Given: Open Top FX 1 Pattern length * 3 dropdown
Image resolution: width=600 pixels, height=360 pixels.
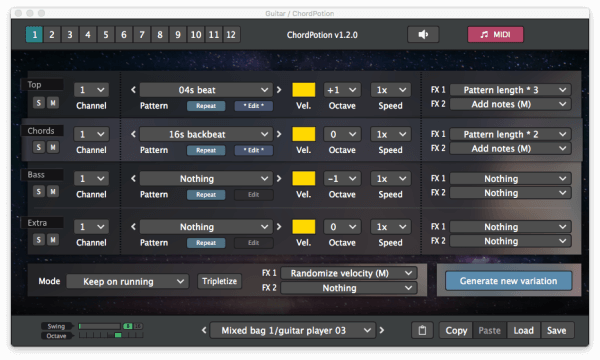Looking at the screenshot, I should coord(510,90).
